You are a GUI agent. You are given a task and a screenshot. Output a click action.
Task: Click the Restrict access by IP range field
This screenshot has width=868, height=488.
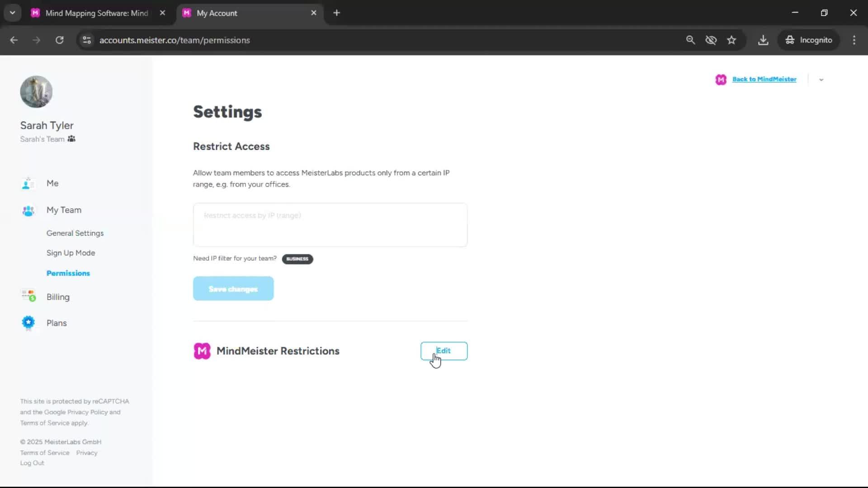[330, 225]
